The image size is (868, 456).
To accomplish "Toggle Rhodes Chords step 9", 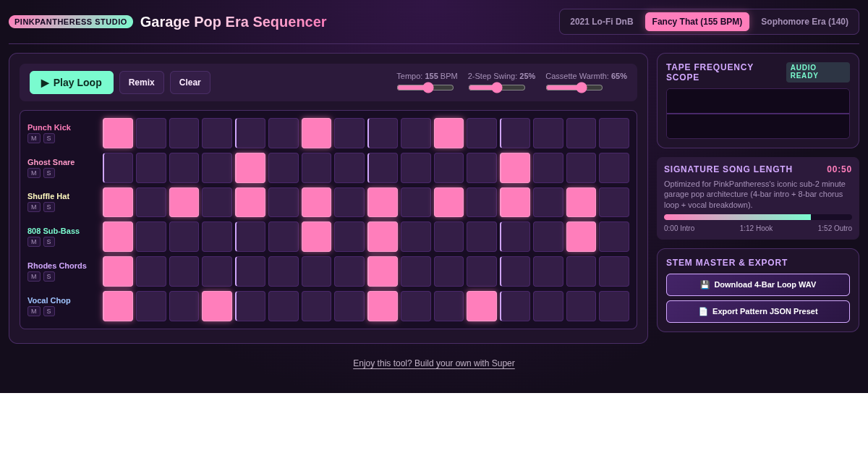I will tap(383, 271).
